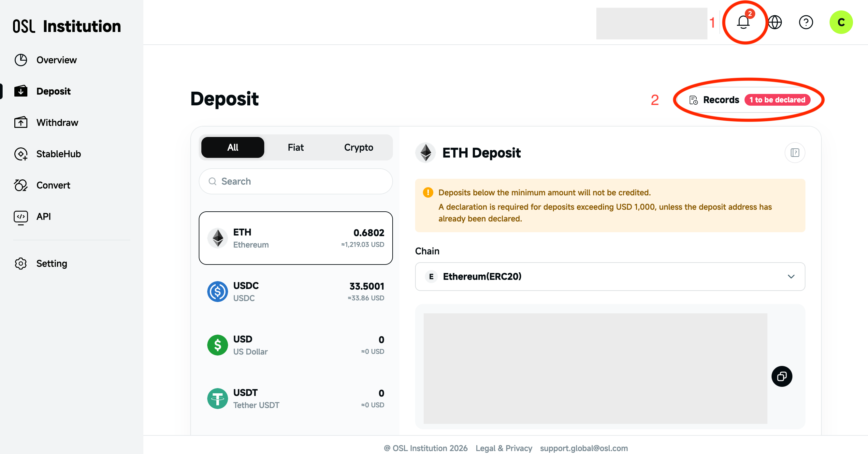Open the Legal & Privacy link

(x=504, y=448)
